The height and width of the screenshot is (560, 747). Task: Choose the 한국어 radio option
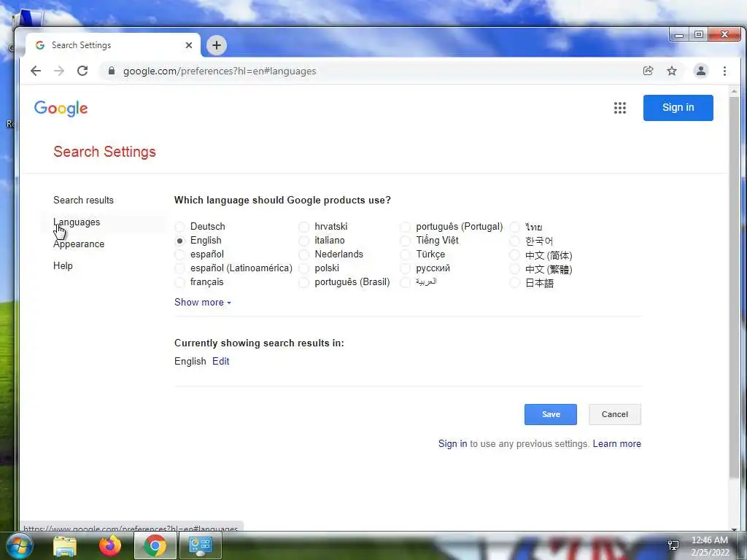point(515,241)
